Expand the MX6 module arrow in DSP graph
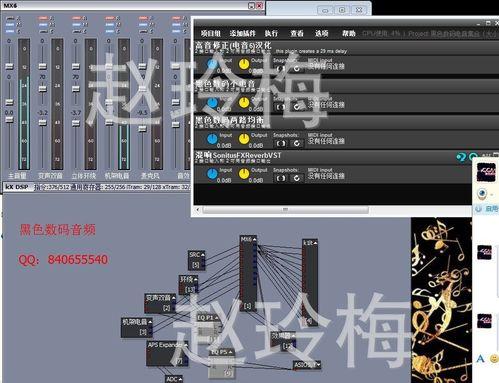The width and height of the screenshot is (499, 383). (254, 240)
